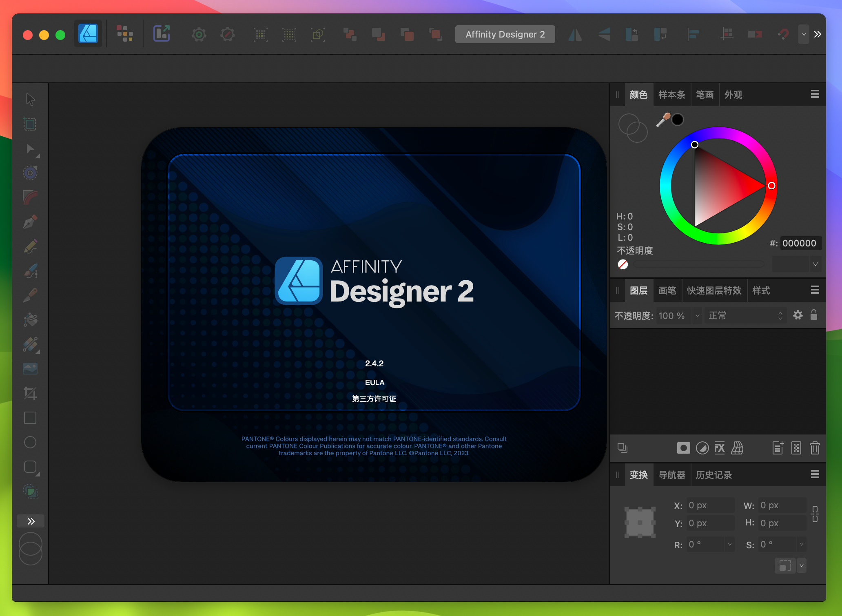Select the Vector Crop tool
This screenshot has height=616, width=842.
[x=30, y=393]
